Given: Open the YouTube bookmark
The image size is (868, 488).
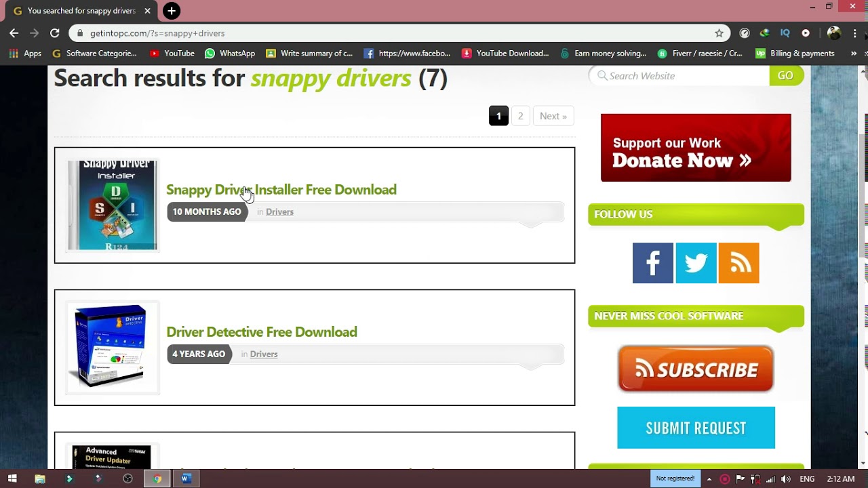Looking at the screenshot, I should click(x=172, y=53).
